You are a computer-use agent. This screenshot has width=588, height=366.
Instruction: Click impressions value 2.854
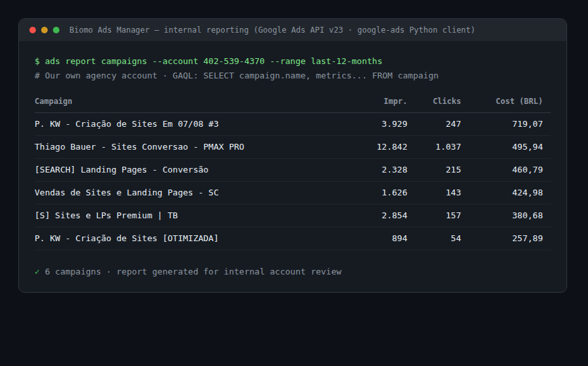point(394,216)
